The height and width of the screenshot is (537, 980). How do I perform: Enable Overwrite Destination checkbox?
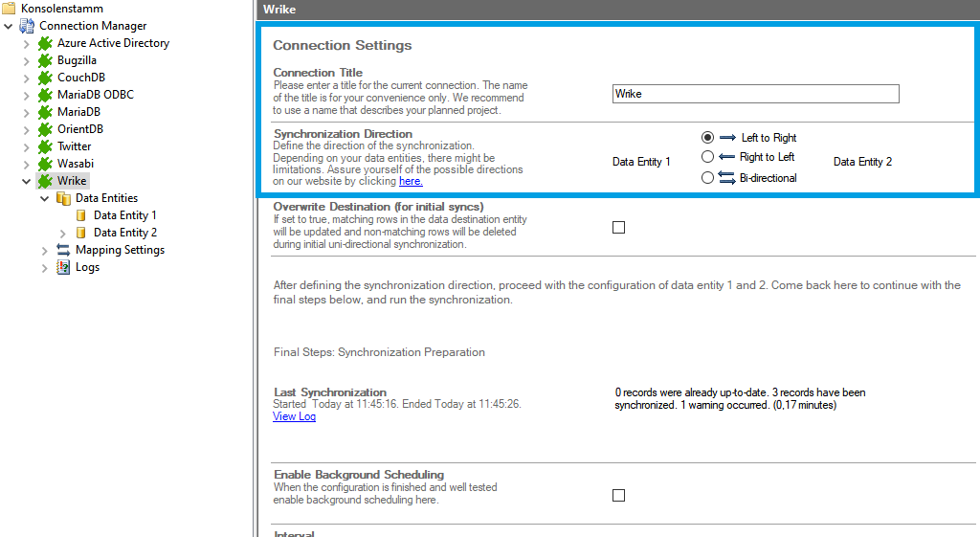coord(618,227)
